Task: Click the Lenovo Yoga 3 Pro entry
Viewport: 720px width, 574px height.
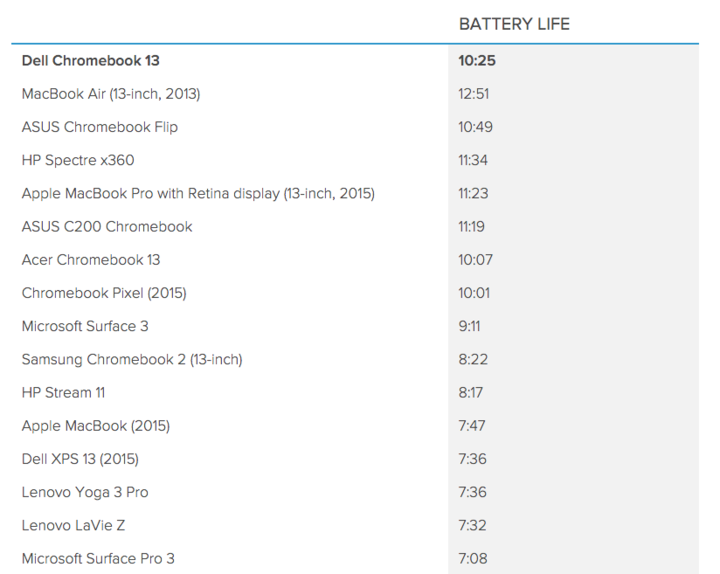Action: [85, 492]
